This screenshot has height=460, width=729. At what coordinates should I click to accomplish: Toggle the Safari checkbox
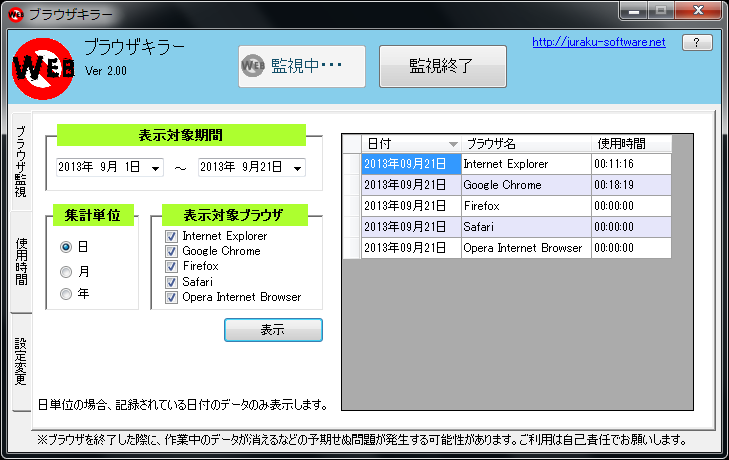click(171, 282)
